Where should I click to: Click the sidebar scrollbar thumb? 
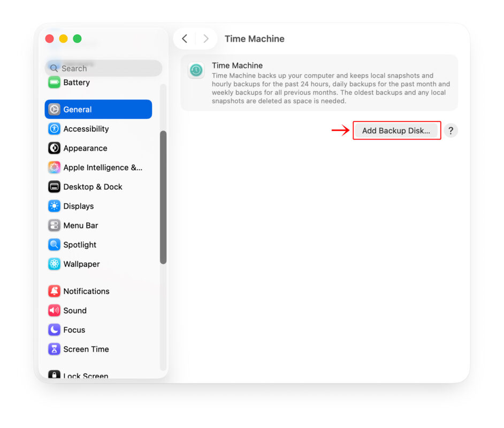(163, 197)
